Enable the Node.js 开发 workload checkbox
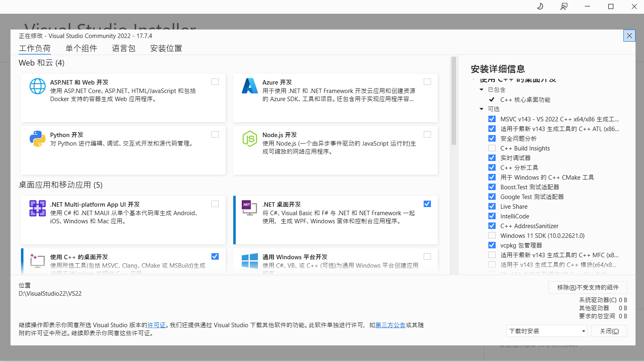 (x=427, y=134)
